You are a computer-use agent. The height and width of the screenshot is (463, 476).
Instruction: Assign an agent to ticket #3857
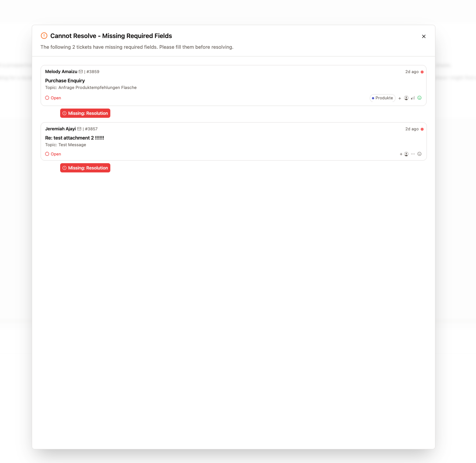coord(406,154)
